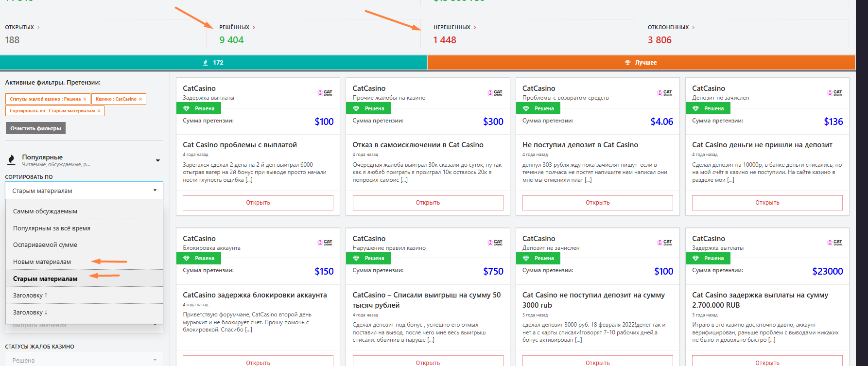Pick 'Оспариваемой сумме' sorting option
This screenshot has height=366, width=868.
45,245
